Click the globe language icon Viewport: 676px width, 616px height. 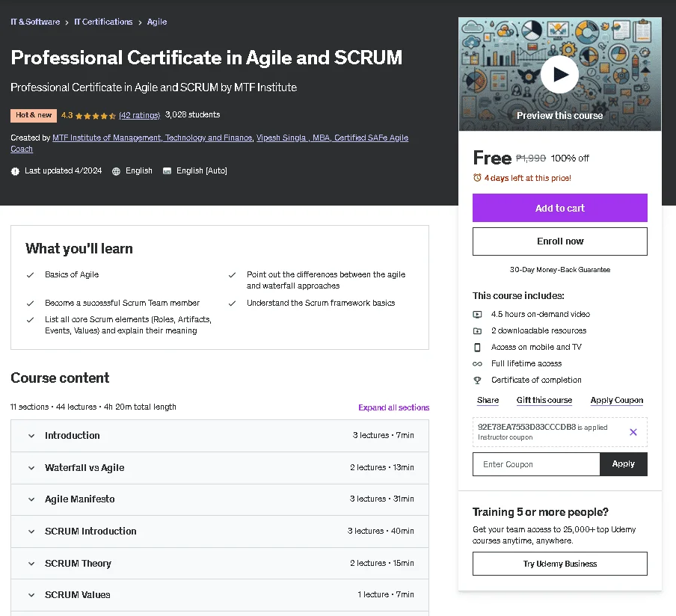tap(116, 171)
